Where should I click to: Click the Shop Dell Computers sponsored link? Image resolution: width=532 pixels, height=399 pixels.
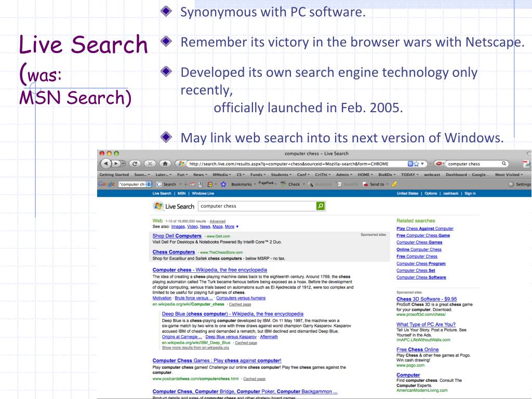pos(177,236)
